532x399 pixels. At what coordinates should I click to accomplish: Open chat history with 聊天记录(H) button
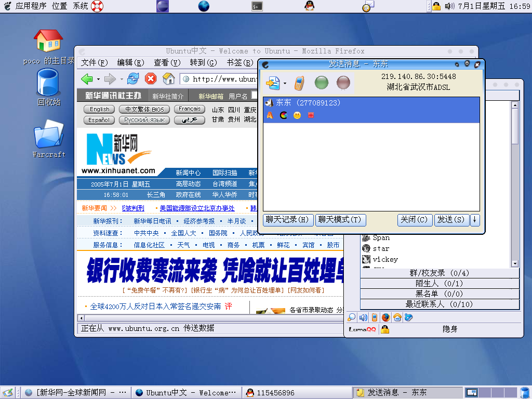point(287,220)
